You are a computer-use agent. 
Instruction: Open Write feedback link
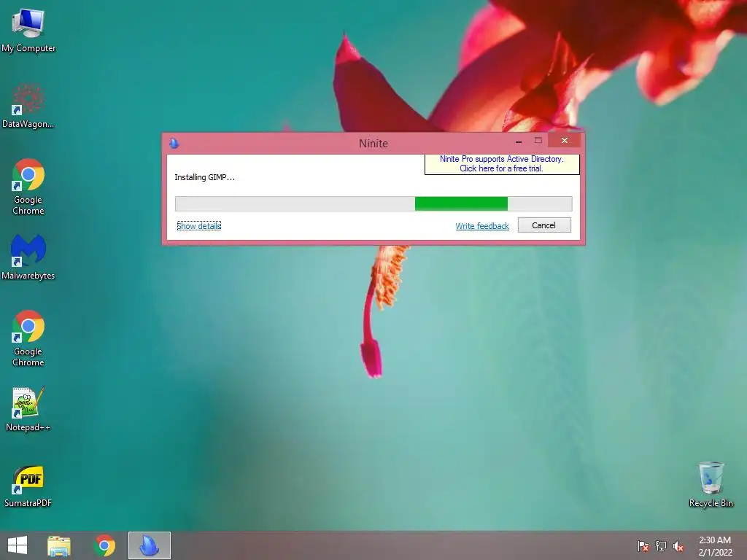click(x=482, y=226)
